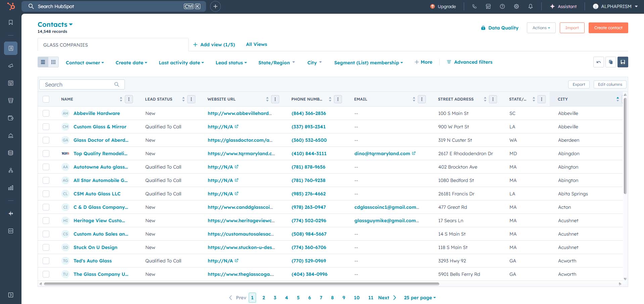
Task: Switch to board grid view layout
Action: [53, 62]
